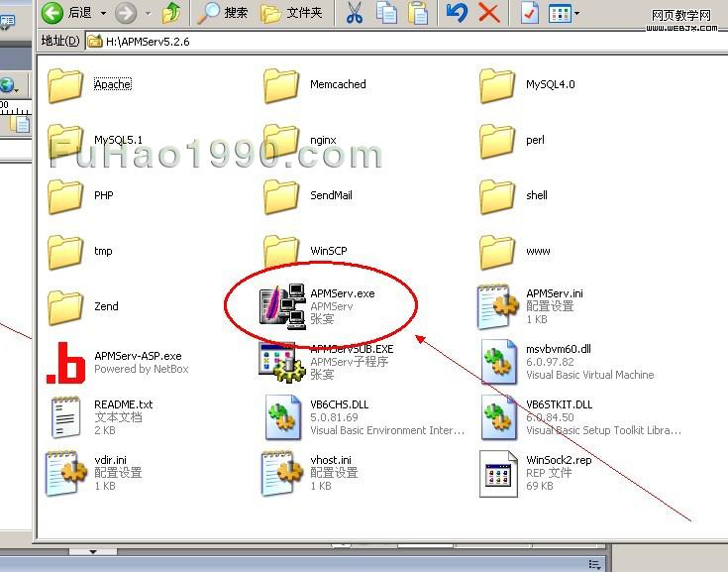Click the Paste clipboard icon
This screenshot has height=572, width=728.
(418, 13)
